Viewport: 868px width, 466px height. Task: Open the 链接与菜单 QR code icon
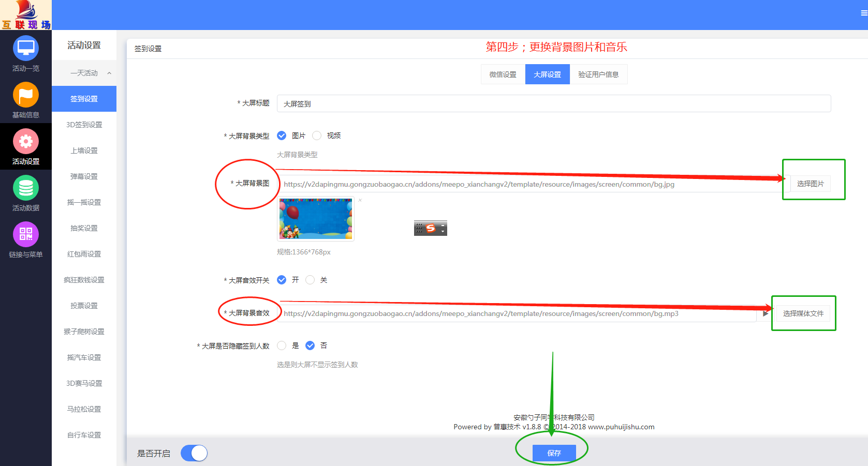[x=26, y=234]
